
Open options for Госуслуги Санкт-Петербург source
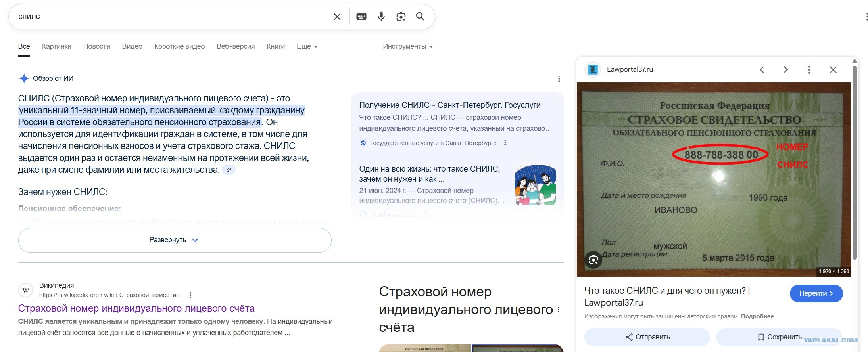[x=505, y=143]
